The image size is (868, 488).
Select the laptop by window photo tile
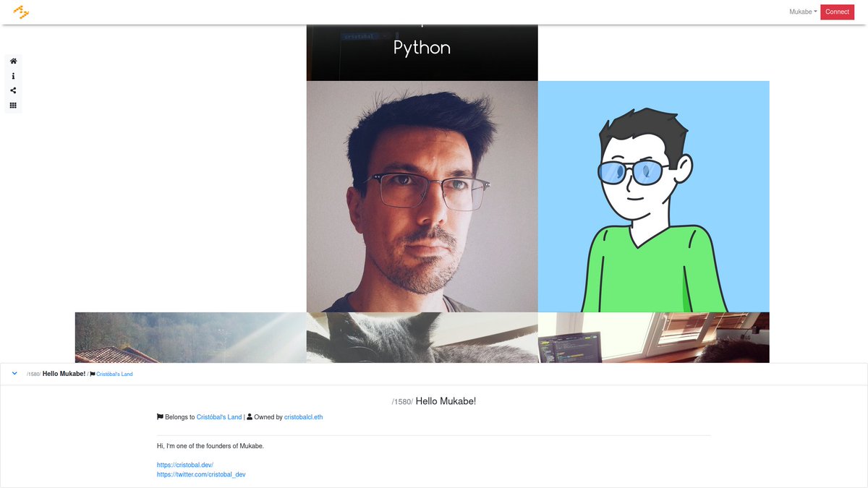pyautogui.click(x=654, y=338)
